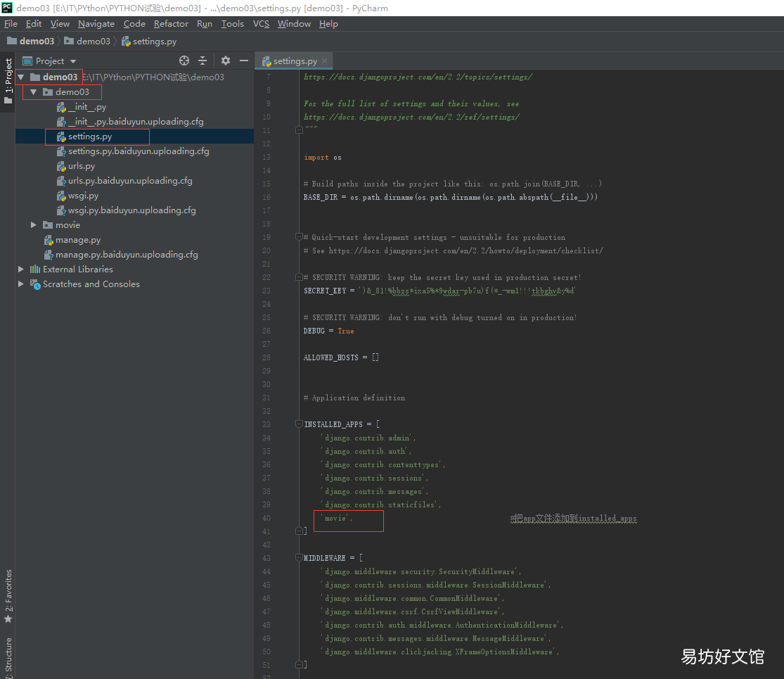Screen dimensions: 784x679
Task: Toggle the 1: Project tool window tab
Action: point(8,80)
